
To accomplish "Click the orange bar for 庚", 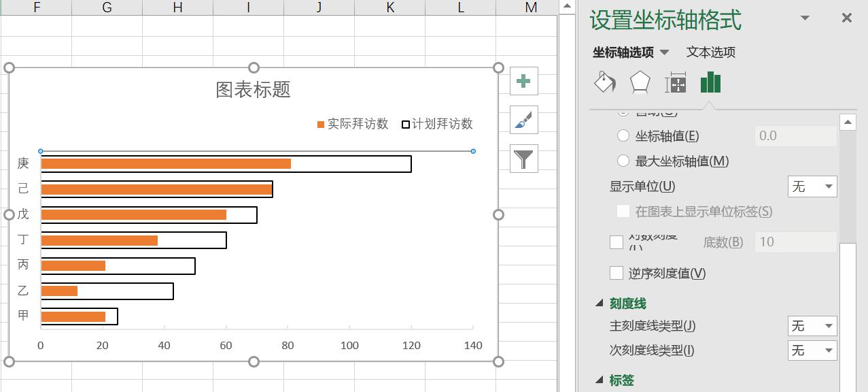I will pos(166,164).
